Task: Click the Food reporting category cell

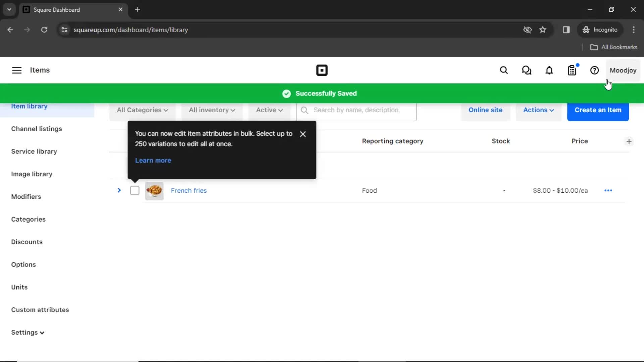Action: pos(369,190)
